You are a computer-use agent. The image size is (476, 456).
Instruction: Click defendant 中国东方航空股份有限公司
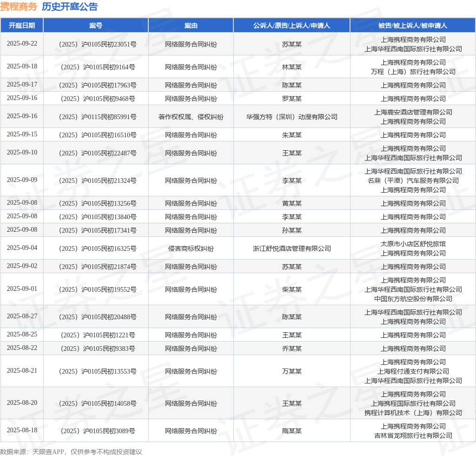coord(413,299)
